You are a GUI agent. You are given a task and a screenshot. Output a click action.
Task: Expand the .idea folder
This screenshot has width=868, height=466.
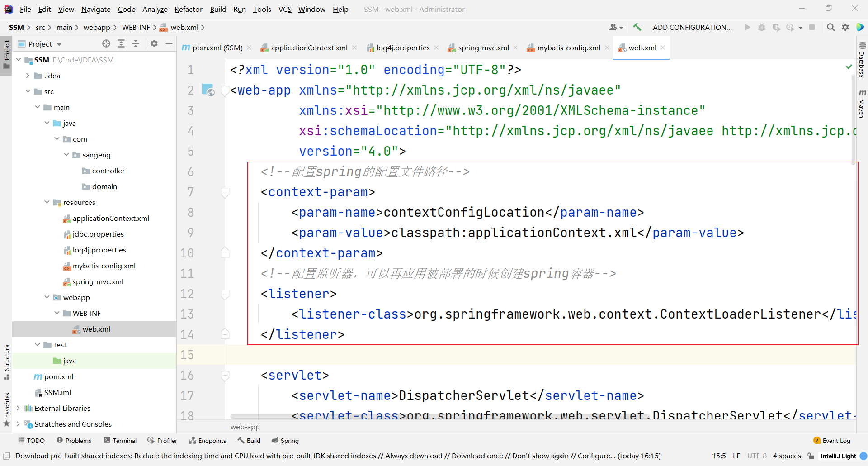28,76
